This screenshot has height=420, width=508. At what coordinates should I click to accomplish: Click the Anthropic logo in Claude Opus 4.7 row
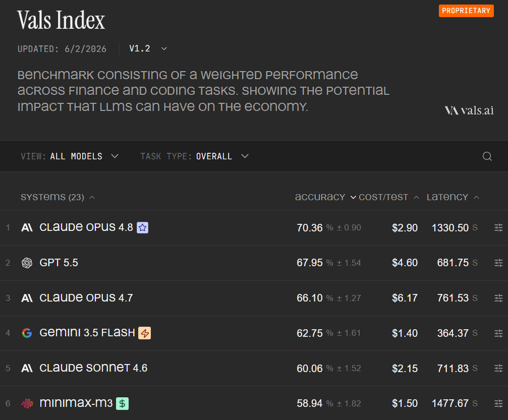[27, 298]
